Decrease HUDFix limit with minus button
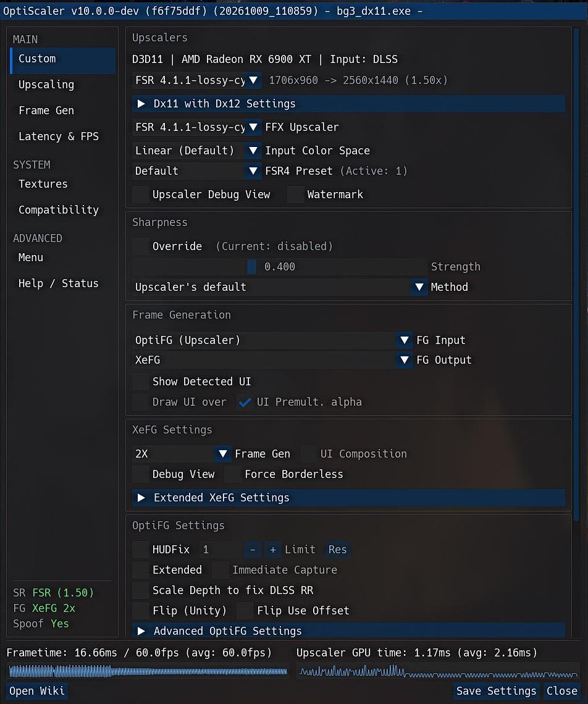Image resolution: width=588 pixels, height=704 pixels. tap(253, 549)
